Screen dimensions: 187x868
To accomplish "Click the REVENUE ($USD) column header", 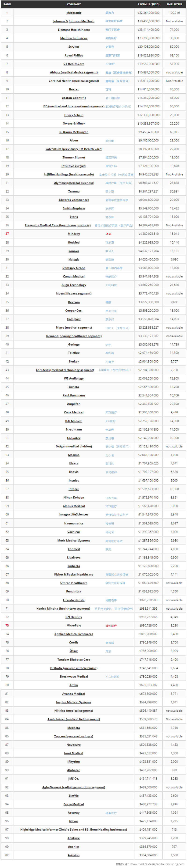I will [148, 4].
